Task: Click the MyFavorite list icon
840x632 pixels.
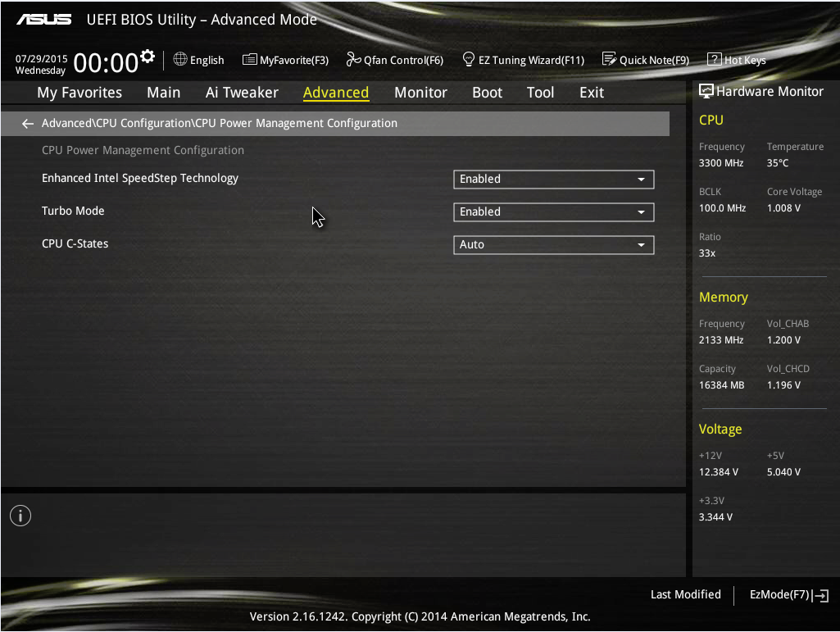Action: click(x=250, y=59)
